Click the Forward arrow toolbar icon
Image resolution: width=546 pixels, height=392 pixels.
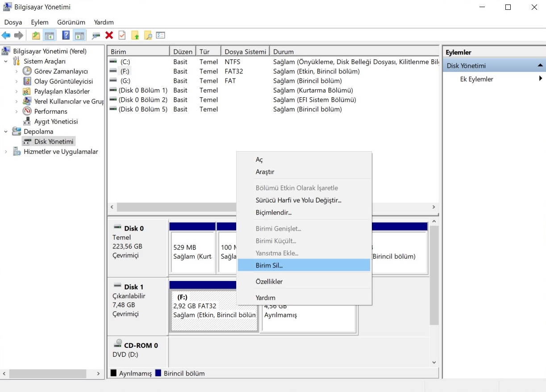[x=19, y=35]
